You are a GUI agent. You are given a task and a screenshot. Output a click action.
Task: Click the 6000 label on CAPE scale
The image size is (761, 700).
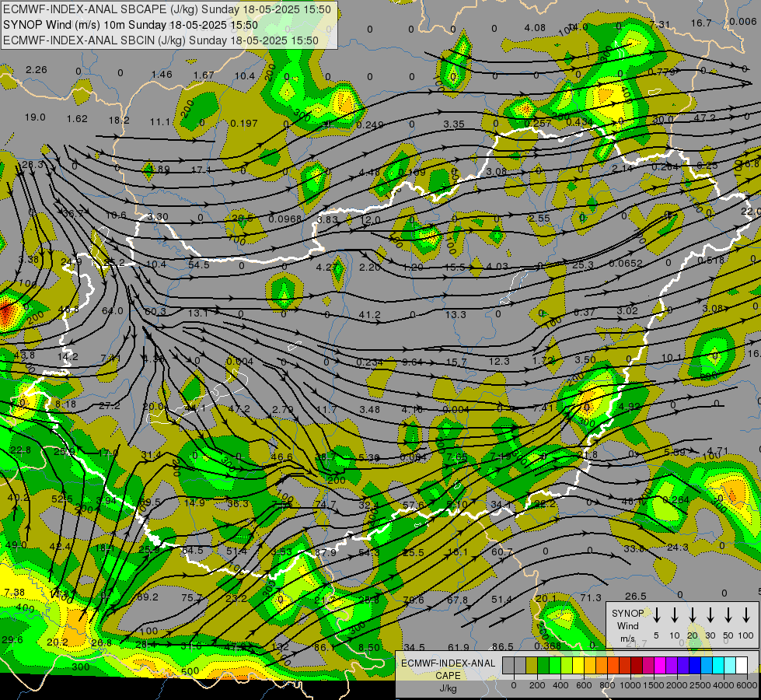tap(745, 685)
